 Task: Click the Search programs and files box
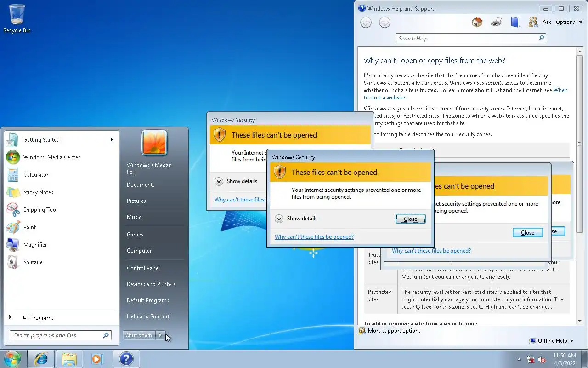click(60, 335)
